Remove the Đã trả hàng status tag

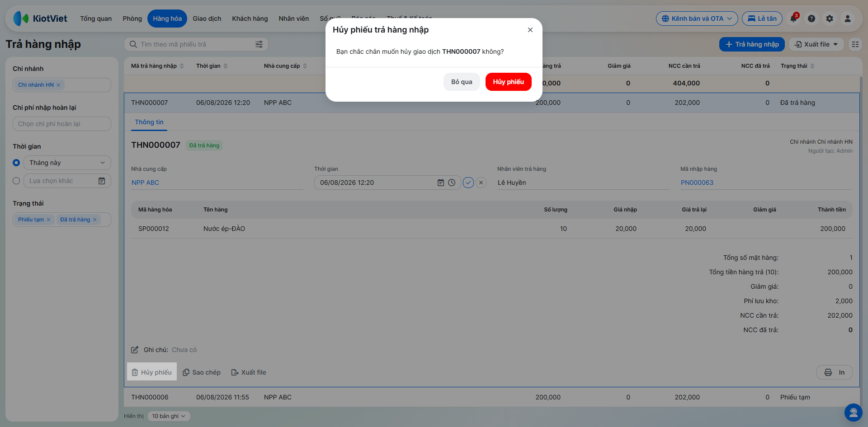[x=95, y=220]
